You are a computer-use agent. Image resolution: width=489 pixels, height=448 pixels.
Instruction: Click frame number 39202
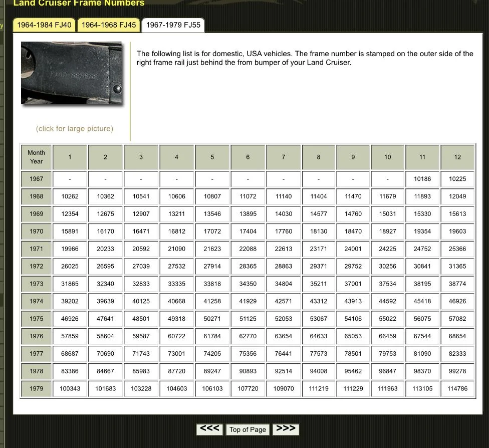(70, 301)
